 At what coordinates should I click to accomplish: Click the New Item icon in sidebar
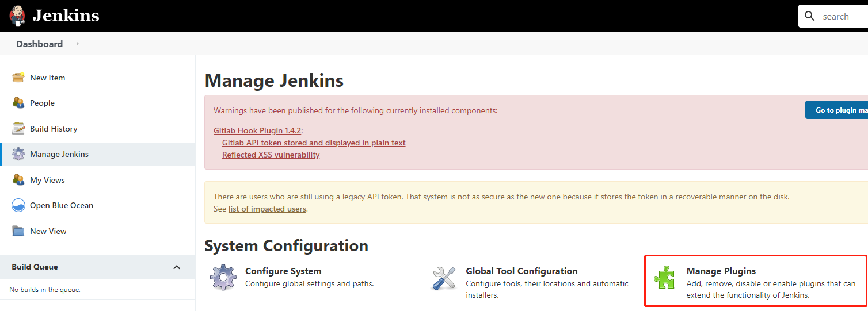[x=18, y=78]
